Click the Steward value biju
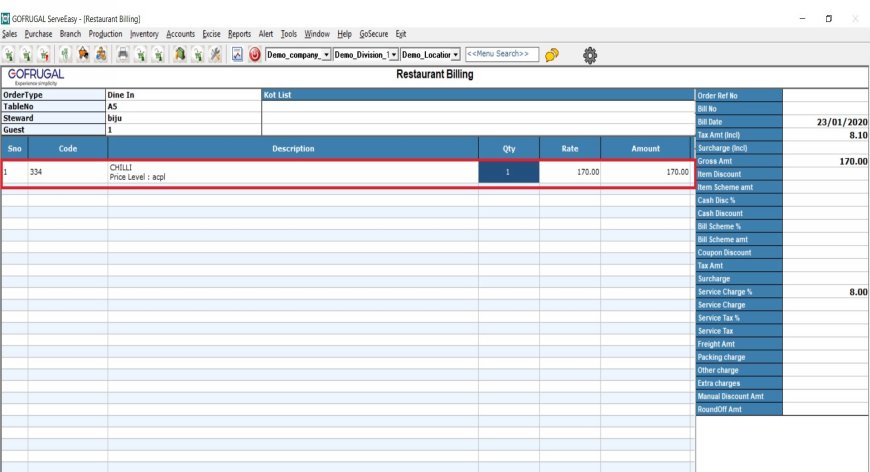 tap(183, 118)
